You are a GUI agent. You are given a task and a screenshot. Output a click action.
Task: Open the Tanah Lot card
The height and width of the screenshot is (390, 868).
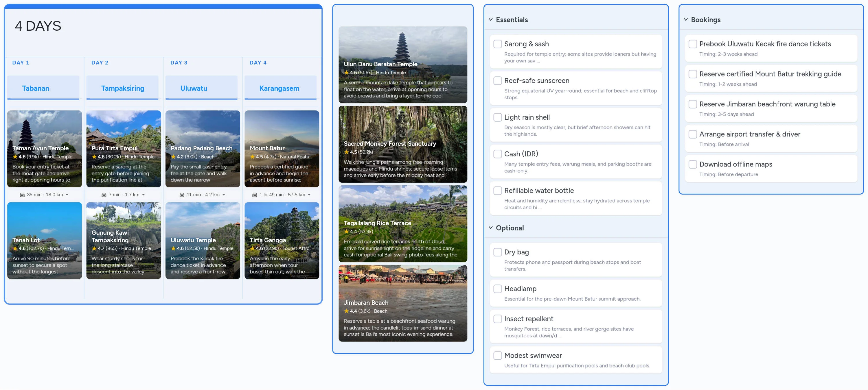pos(45,241)
